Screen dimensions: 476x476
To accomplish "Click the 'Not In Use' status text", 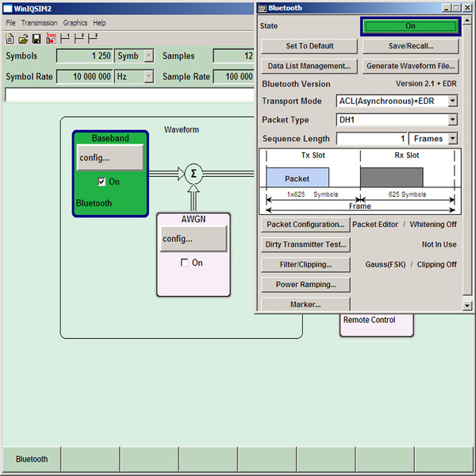I will pyautogui.click(x=439, y=244).
